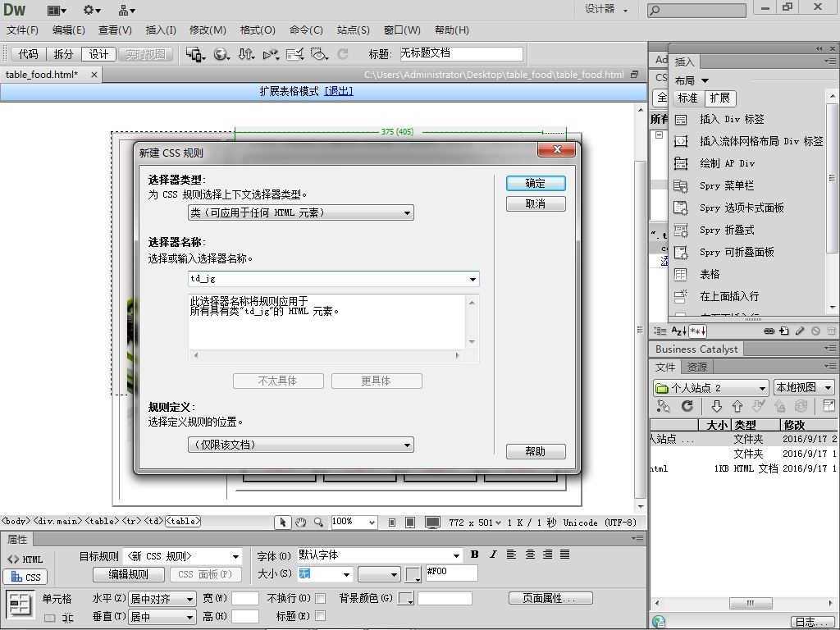The width and height of the screenshot is (840, 630).
Task: Toggle the header (标题) checkbox
Action: click(321, 616)
